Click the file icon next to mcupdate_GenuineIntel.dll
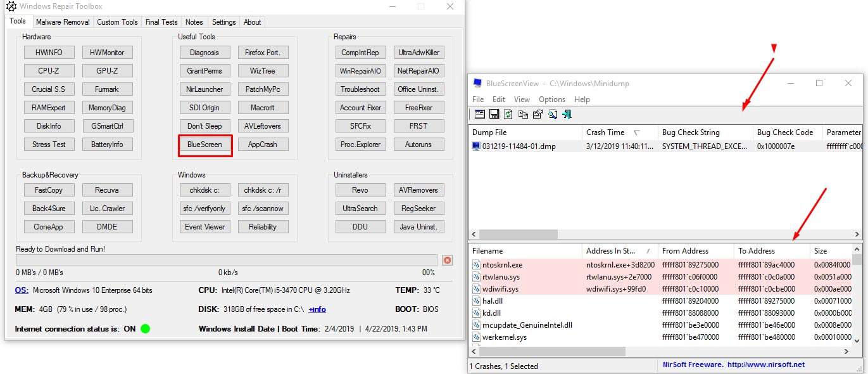The width and height of the screenshot is (868, 374). click(476, 325)
